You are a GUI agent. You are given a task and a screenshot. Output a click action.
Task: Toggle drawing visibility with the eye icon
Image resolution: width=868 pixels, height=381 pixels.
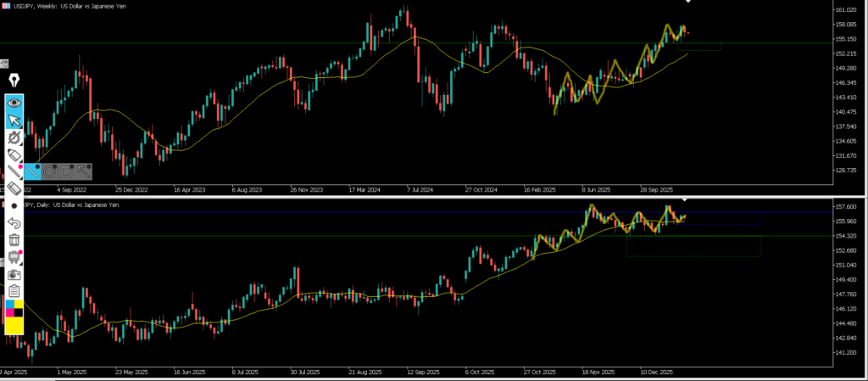tap(14, 102)
